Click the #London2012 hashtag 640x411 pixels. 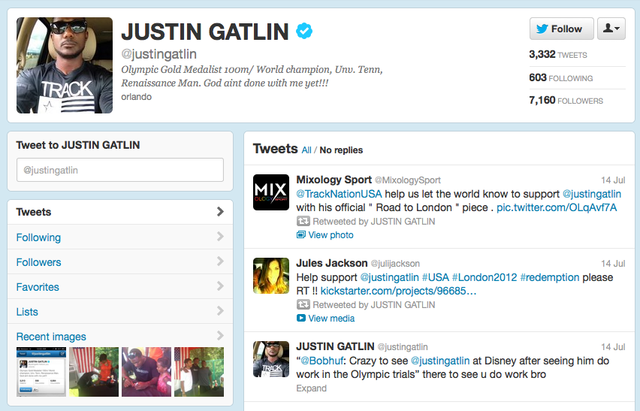[x=484, y=278]
